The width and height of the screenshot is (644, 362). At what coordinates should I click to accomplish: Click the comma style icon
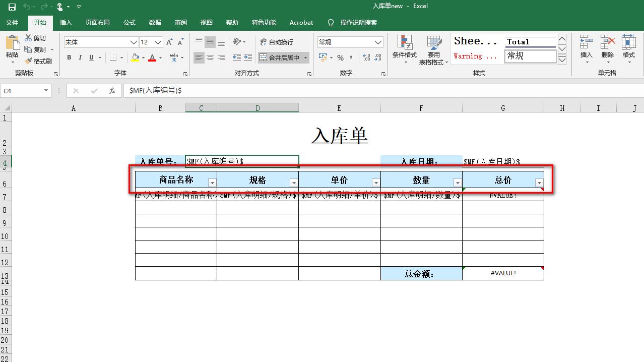351,58
